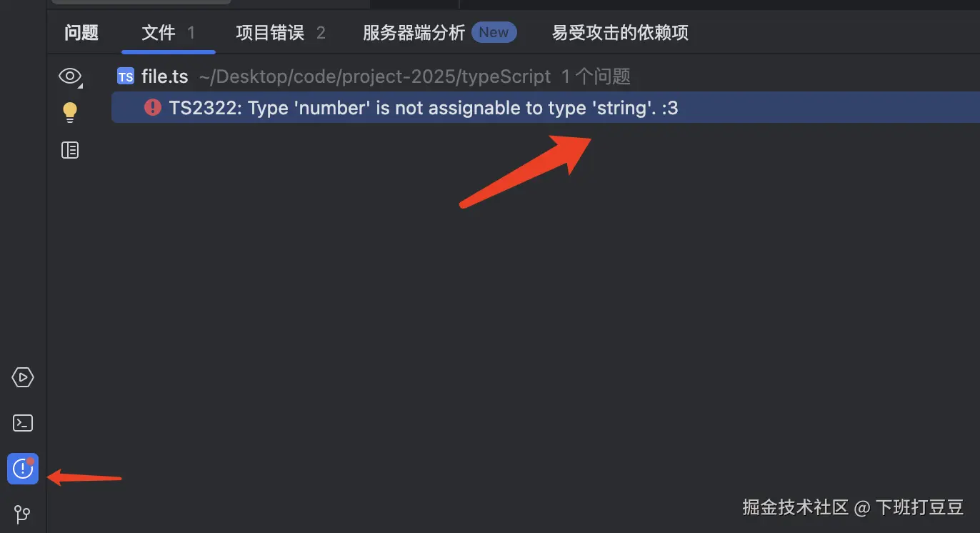Click the New badge next to 服务器端分析
This screenshot has height=533, width=980.
click(x=494, y=32)
